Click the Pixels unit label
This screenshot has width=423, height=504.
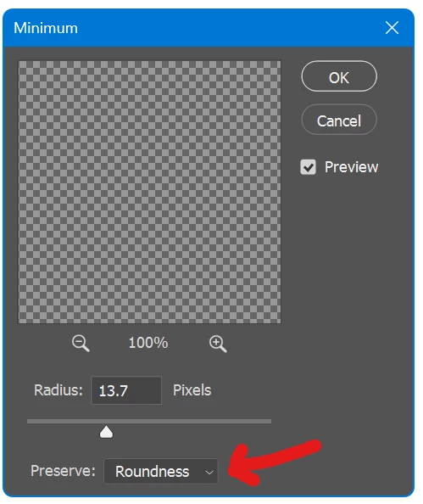[192, 390]
